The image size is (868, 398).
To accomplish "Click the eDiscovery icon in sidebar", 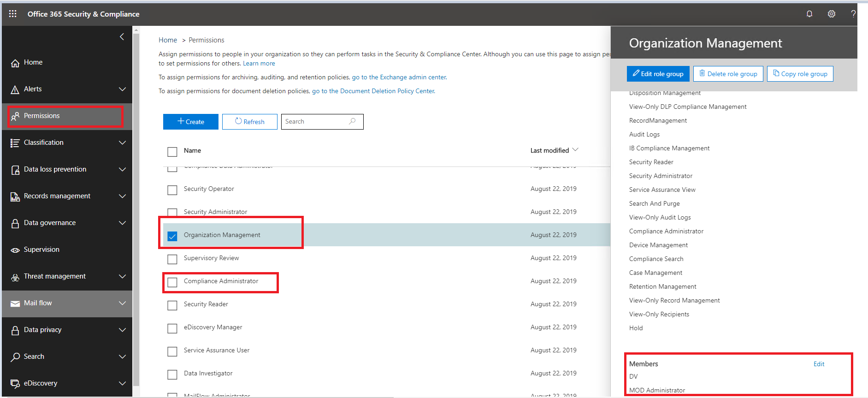I will 15,384.
